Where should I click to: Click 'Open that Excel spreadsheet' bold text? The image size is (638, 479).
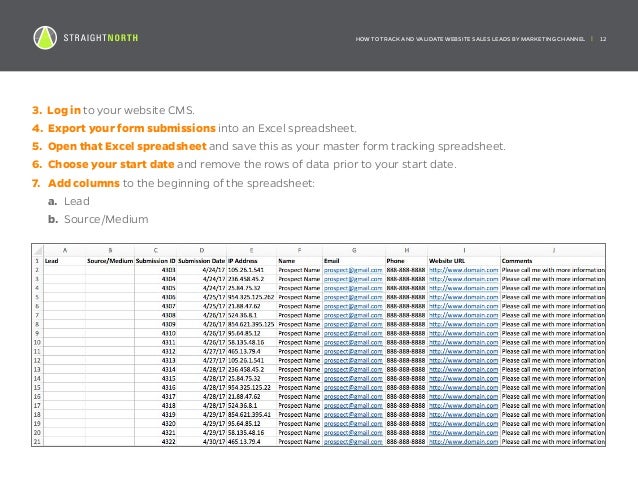click(127, 146)
